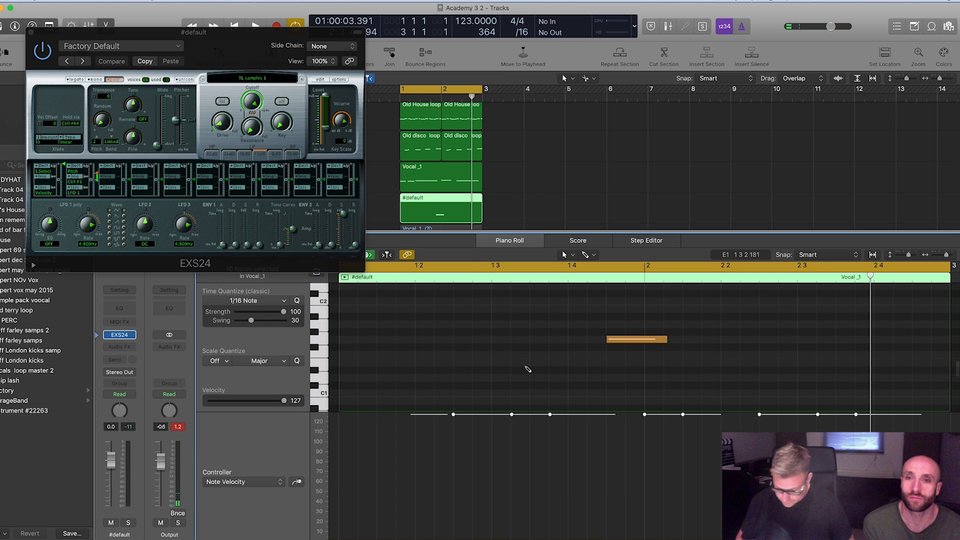
Task: Go to next EXS24 preset arrow
Action: click(82, 61)
